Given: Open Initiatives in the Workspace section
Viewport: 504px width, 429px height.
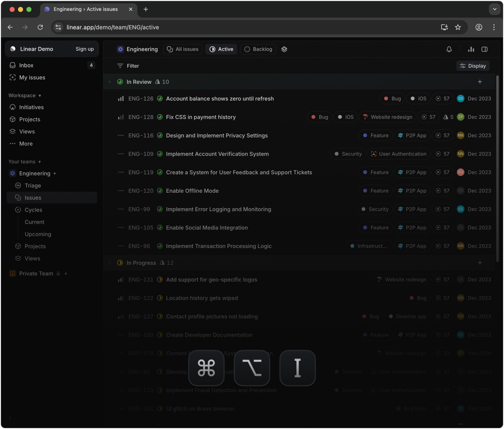Looking at the screenshot, I should point(31,107).
